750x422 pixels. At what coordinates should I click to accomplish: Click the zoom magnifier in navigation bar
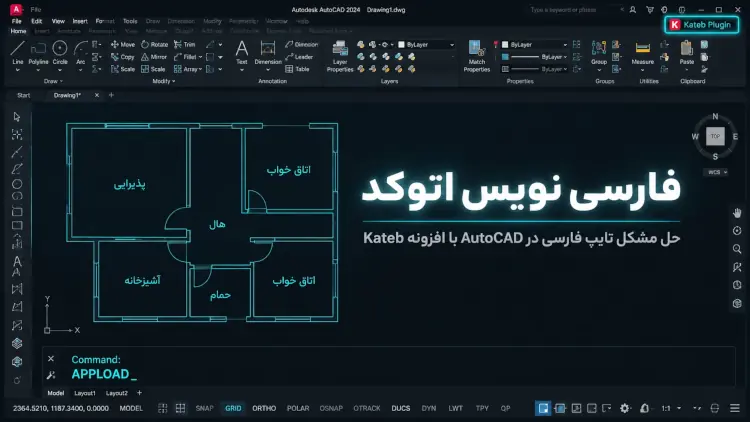click(x=737, y=249)
